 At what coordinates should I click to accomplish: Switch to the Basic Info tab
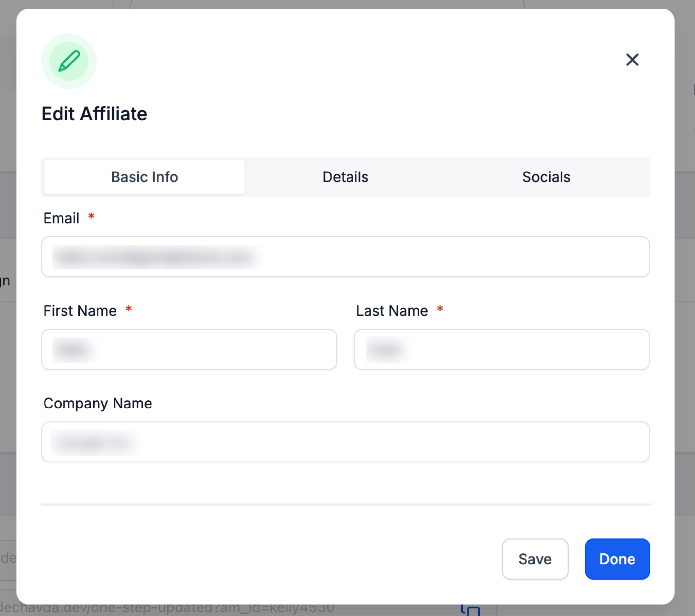pyautogui.click(x=145, y=177)
